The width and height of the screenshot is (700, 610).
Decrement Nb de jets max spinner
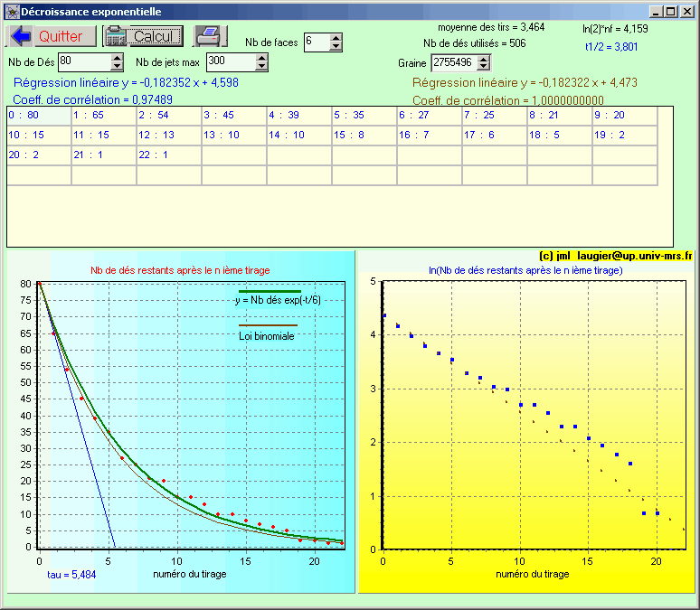[x=262, y=67]
